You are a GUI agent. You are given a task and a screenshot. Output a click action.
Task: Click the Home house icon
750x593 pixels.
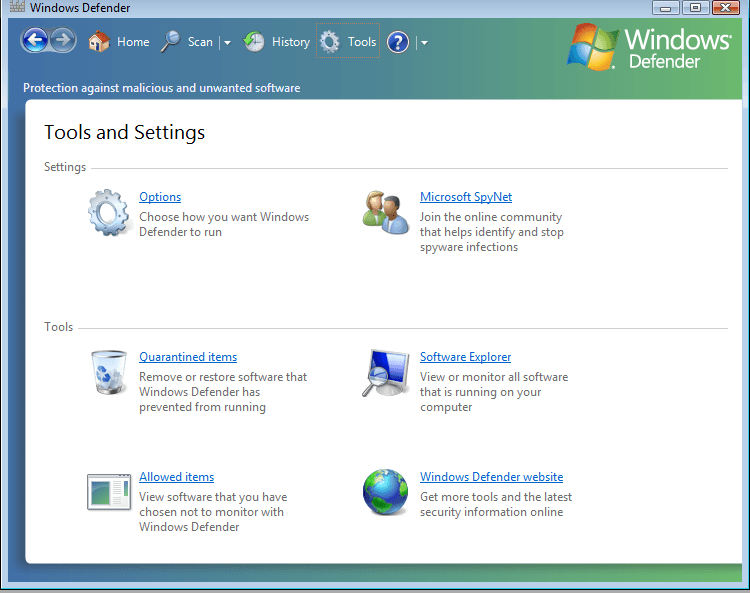click(99, 42)
